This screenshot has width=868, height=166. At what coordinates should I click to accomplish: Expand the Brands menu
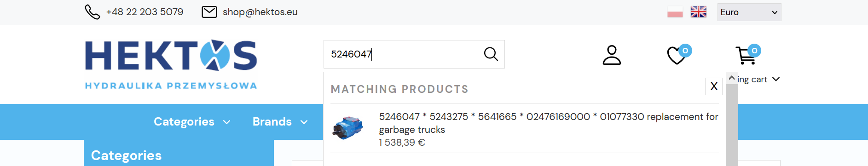click(280, 122)
